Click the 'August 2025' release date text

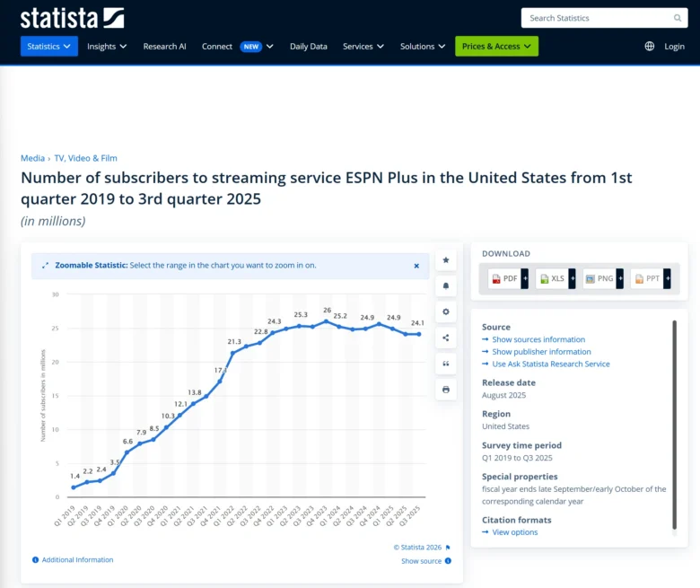click(x=504, y=395)
